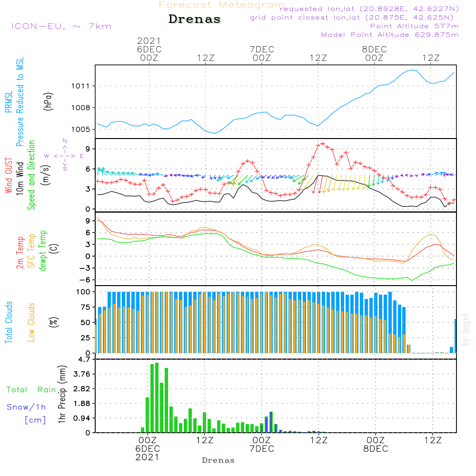Click the tallest green rain bar
The image size is (476, 476).
pyautogui.click(x=157, y=397)
